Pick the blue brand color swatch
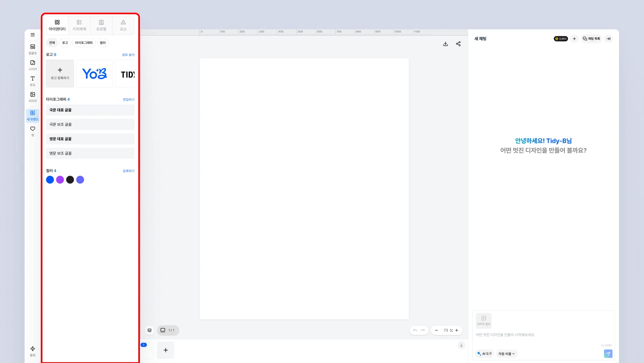 tap(50, 180)
